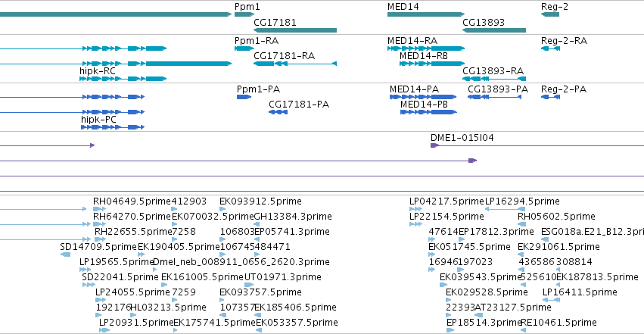Select transcript CG17181-RA label
Viewport: 644px width, 334px height.
[x=285, y=56]
